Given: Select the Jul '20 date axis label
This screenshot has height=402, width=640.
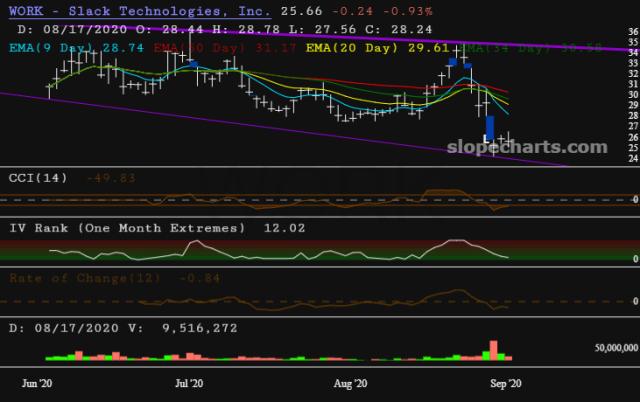Looking at the screenshot, I should coord(189,383).
